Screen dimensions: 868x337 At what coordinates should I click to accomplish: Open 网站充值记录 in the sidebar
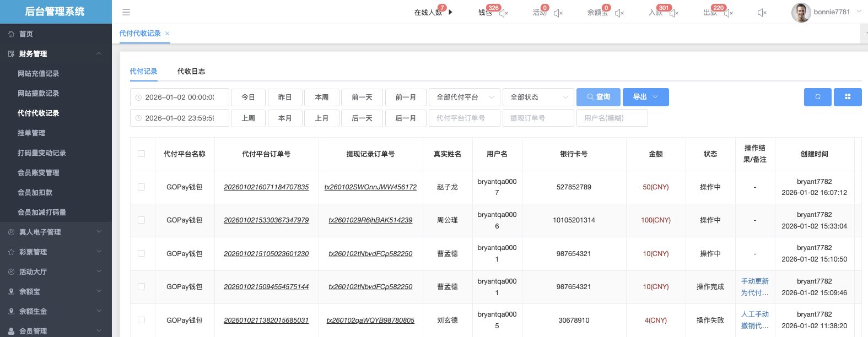38,74
